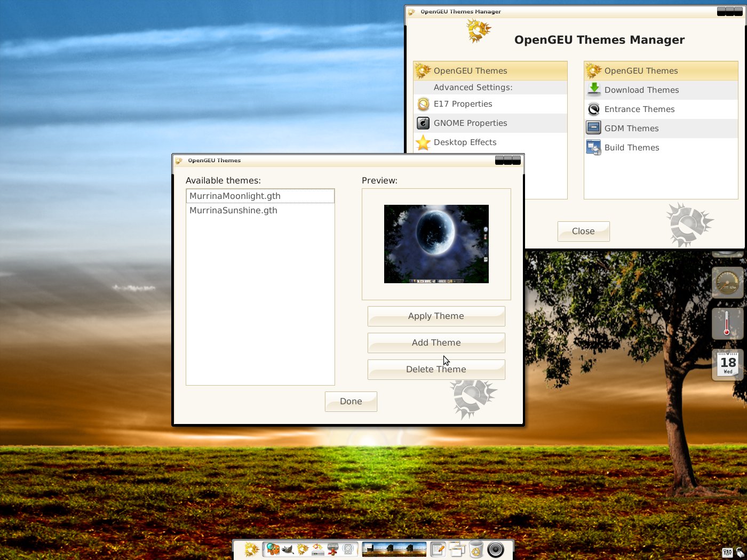The width and height of the screenshot is (747, 560).
Task: Select OpenGEU Themes header in right list
Action: pos(661,70)
